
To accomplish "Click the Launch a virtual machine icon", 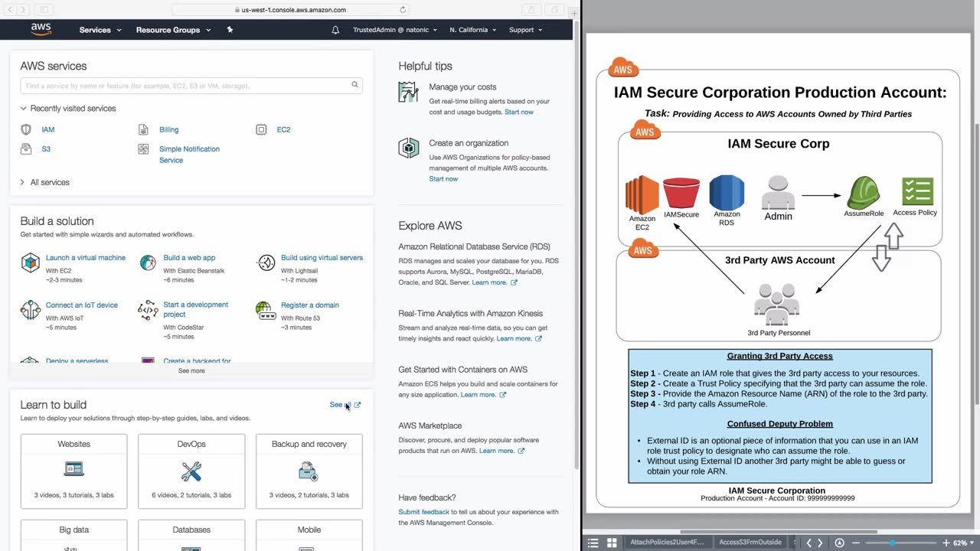I will click(x=30, y=263).
